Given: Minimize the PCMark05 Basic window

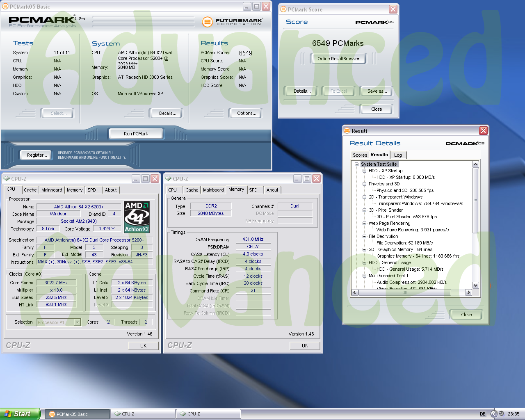Looking at the screenshot, I should click(x=247, y=7).
